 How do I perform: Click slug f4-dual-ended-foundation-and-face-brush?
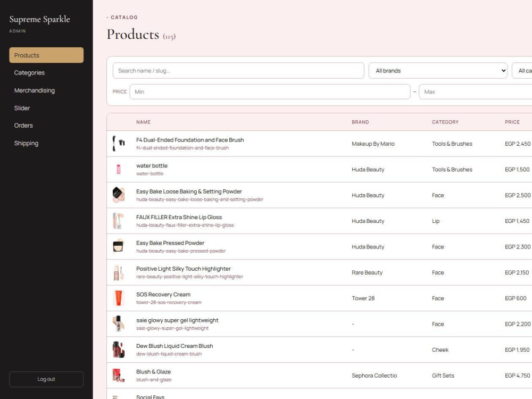182,148
